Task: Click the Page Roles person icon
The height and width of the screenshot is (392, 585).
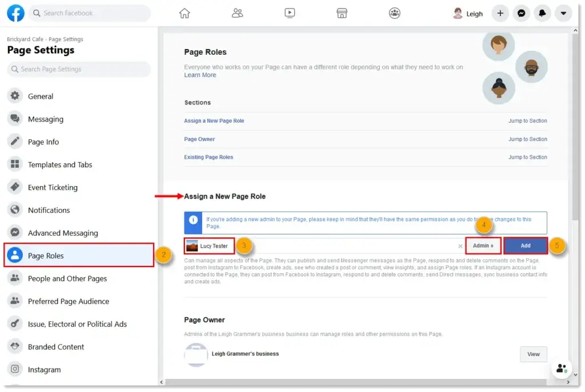Action: 15,256
